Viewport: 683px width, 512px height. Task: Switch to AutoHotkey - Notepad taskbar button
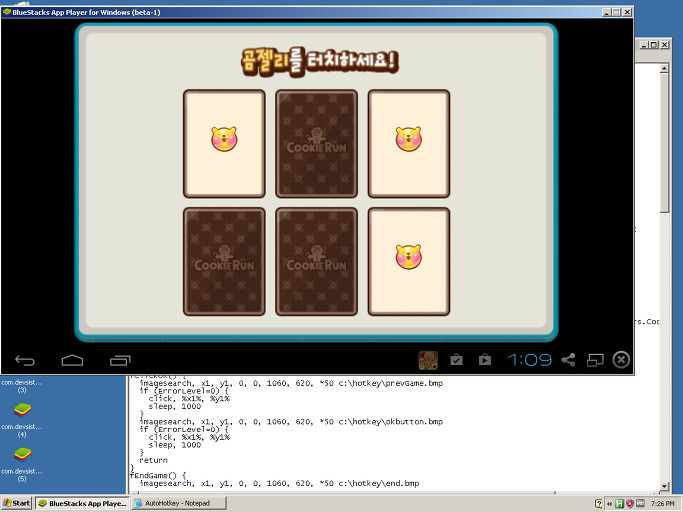pyautogui.click(x=179, y=503)
